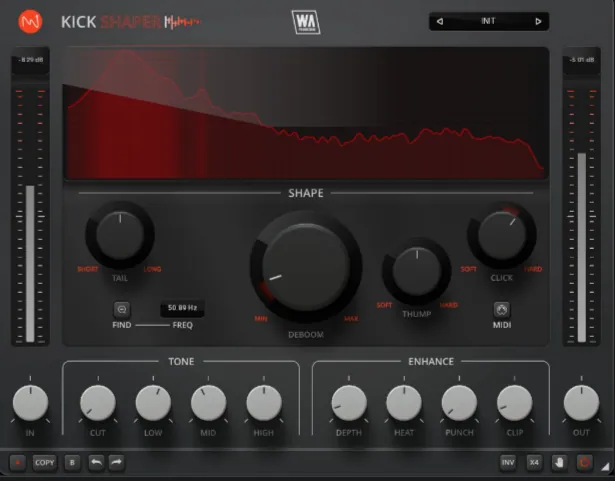Click the resize corner triangle handle
615x481 pixels.
coord(606,466)
